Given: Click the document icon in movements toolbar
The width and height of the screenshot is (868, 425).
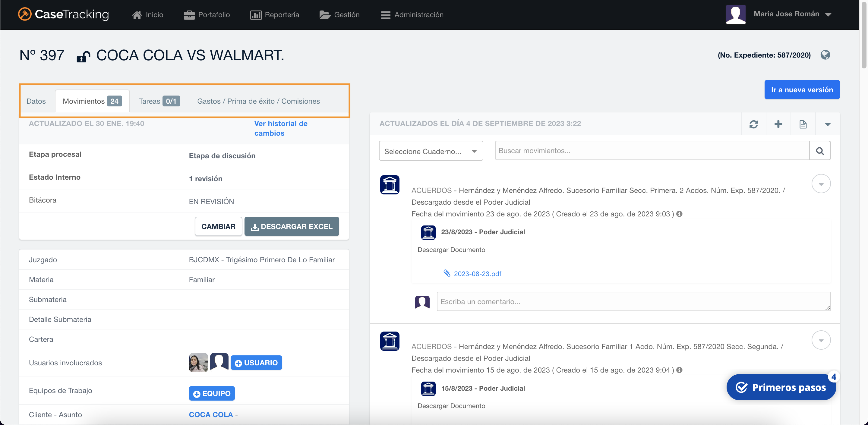Looking at the screenshot, I should pos(803,124).
